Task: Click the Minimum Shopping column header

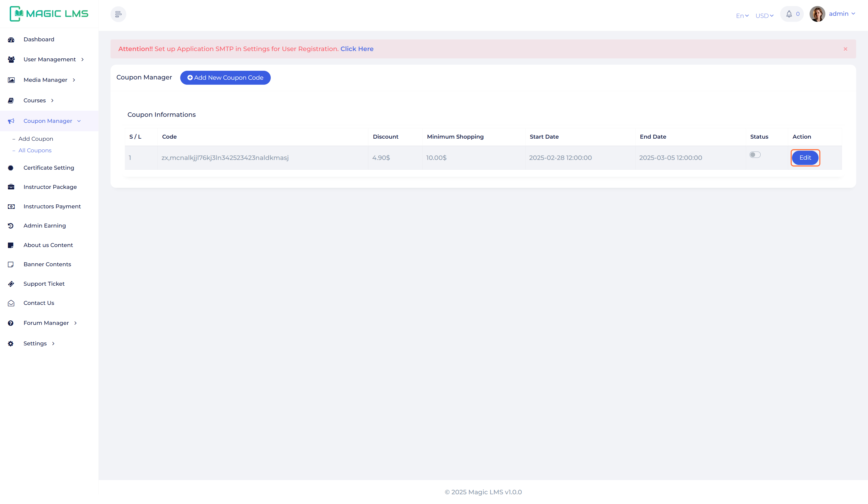Action: (455, 137)
